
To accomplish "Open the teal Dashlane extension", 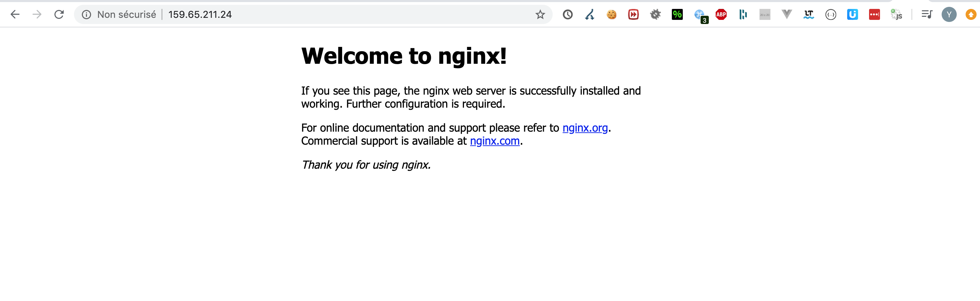I will pyautogui.click(x=743, y=14).
